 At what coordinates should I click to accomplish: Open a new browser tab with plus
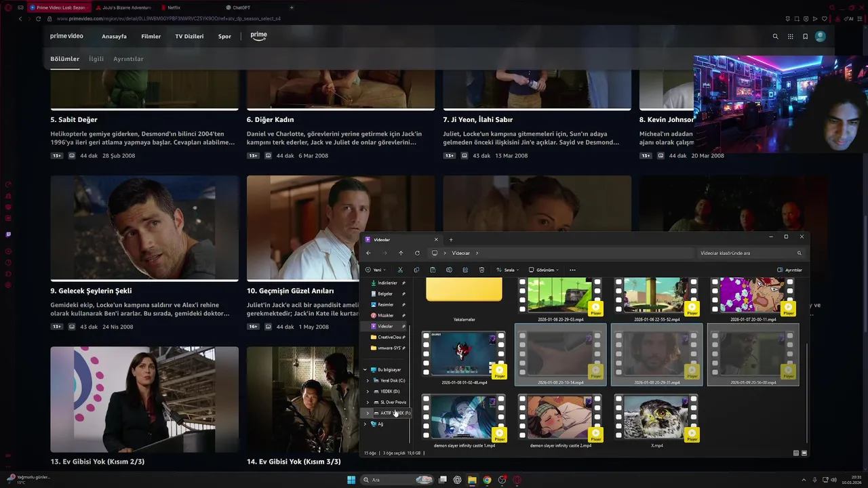click(292, 7)
